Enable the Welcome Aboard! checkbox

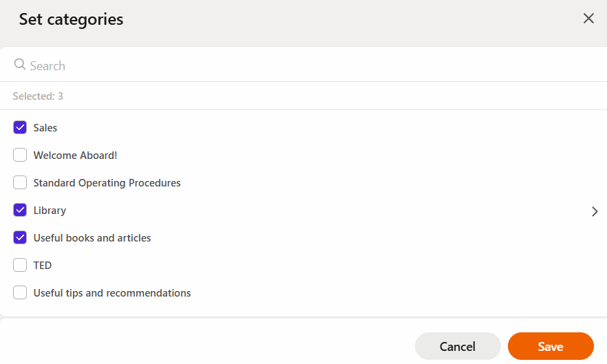coord(20,155)
